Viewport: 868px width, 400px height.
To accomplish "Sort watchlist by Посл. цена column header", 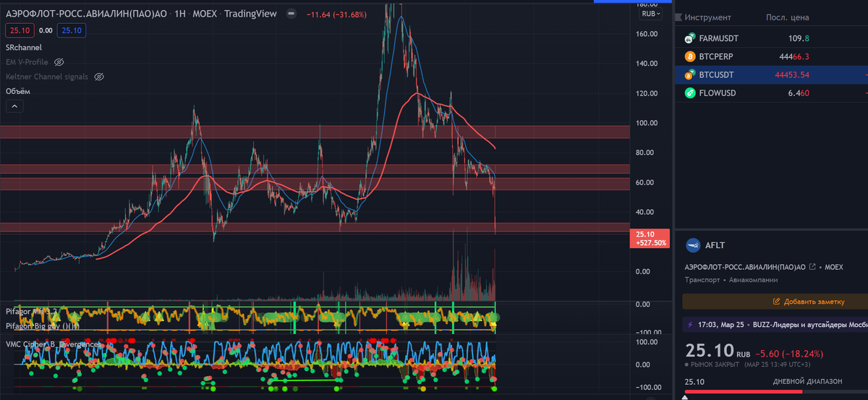I will 788,17.
